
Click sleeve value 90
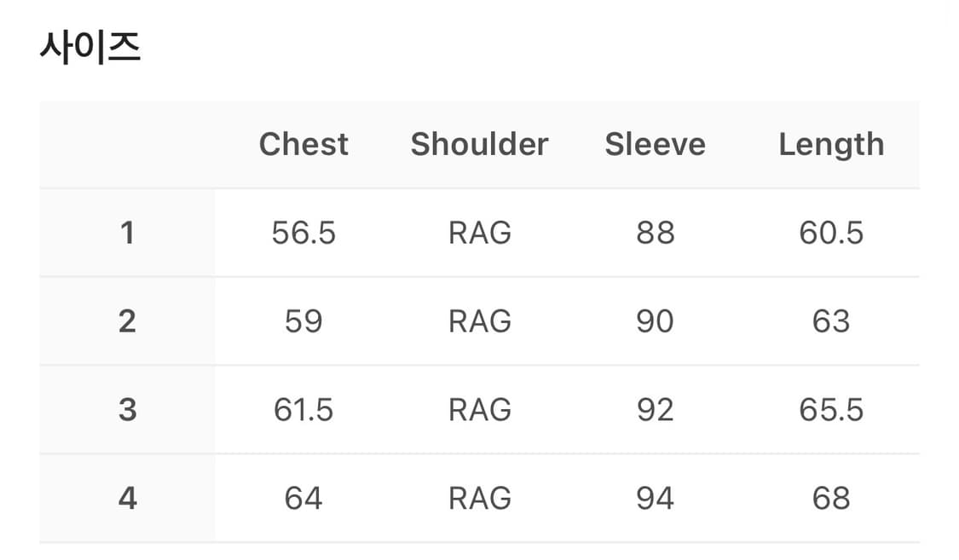(655, 321)
